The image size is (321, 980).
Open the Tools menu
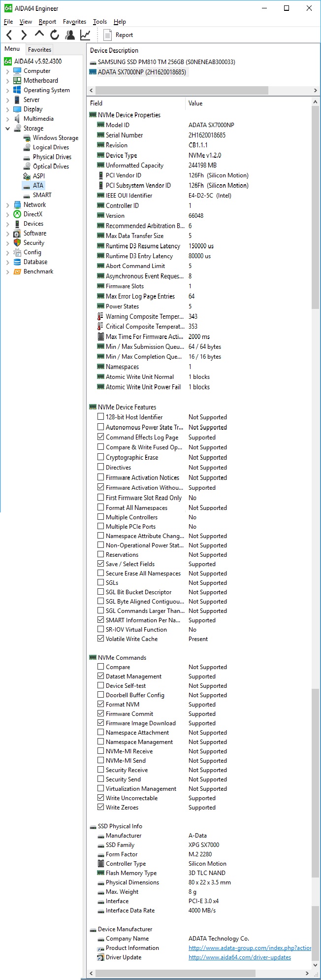100,22
